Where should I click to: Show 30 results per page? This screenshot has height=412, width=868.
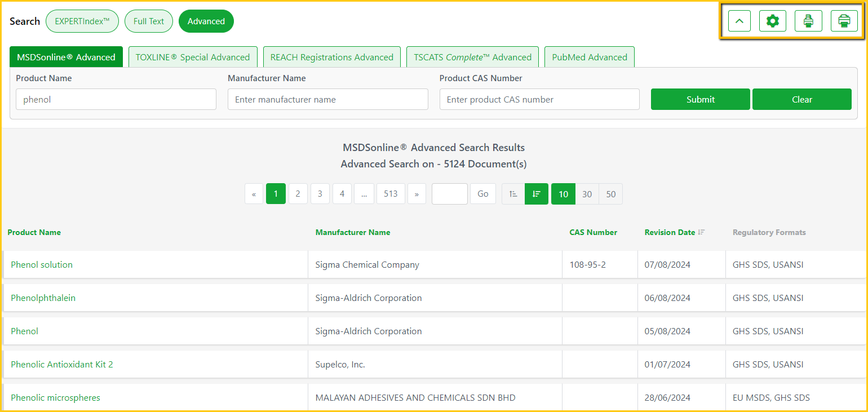pyautogui.click(x=587, y=194)
